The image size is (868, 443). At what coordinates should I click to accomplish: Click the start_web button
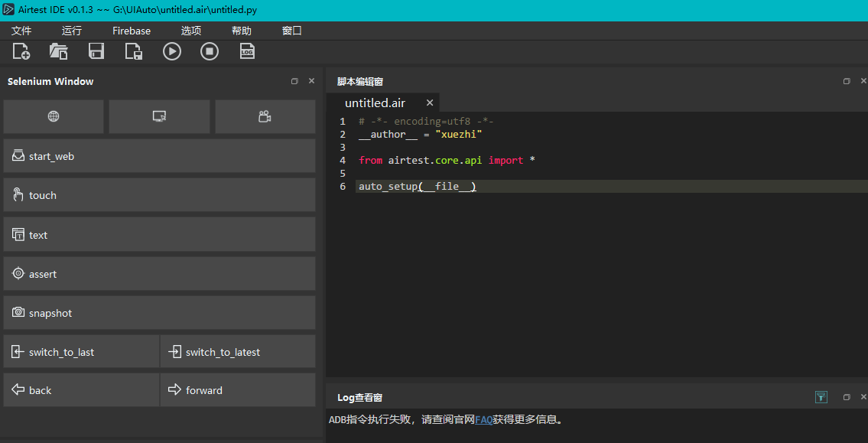tap(159, 156)
